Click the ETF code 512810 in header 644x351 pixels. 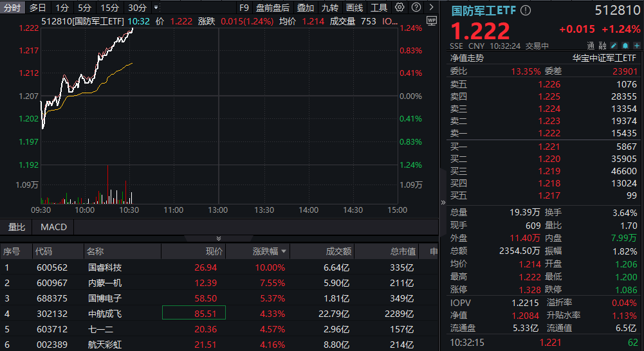[618, 10]
